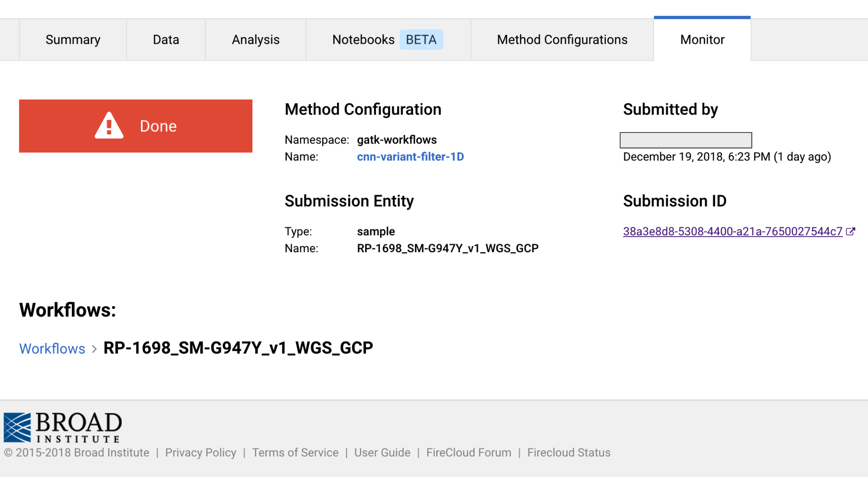Open the submission ID link
868x477 pixels.
[x=732, y=232]
